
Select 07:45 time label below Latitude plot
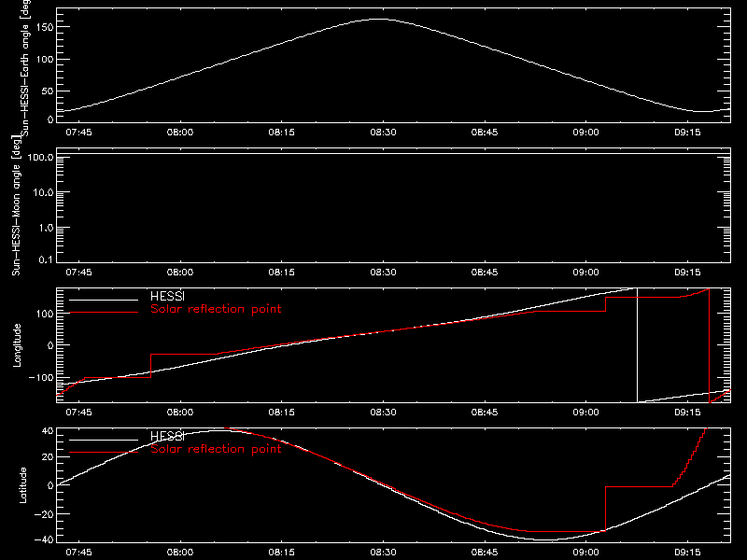pos(78,552)
